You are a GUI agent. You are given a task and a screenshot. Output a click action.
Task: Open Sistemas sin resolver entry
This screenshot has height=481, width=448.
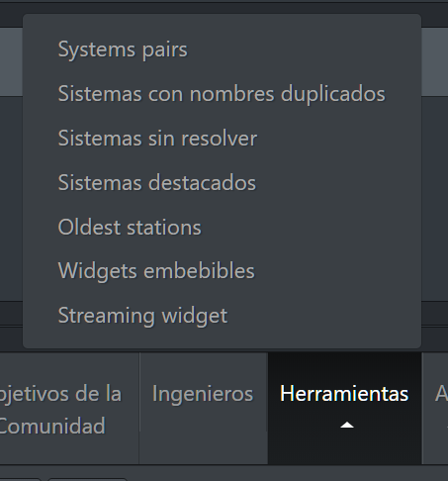157,139
